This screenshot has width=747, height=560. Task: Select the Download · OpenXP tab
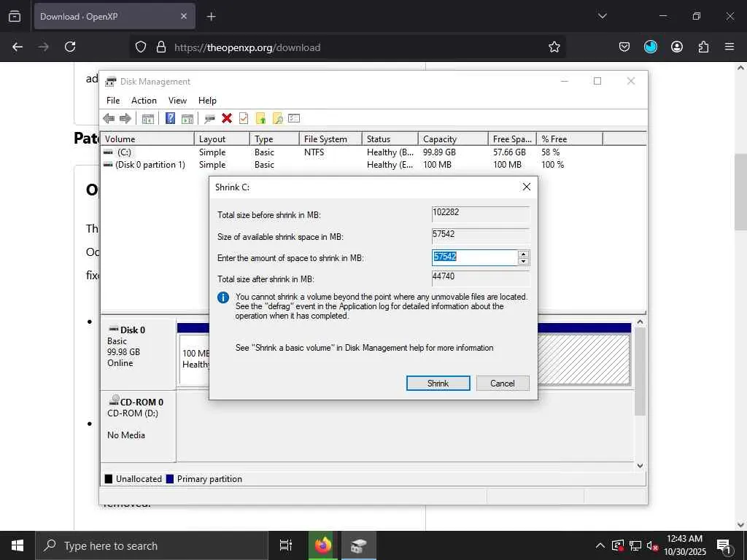click(x=115, y=17)
